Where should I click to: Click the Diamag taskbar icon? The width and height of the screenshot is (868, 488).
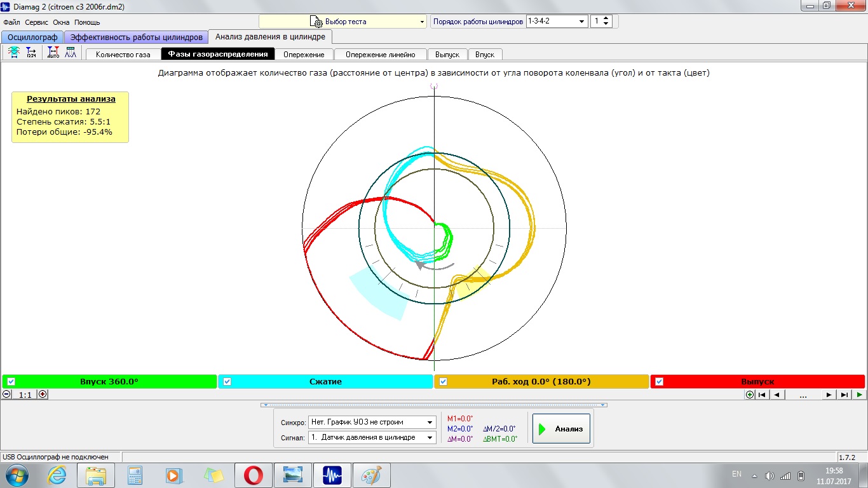pos(332,475)
